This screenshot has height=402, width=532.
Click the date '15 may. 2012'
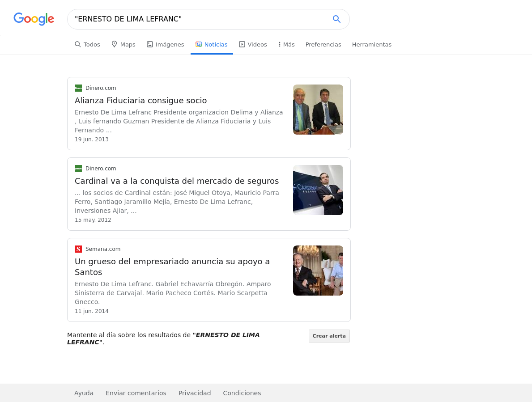[x=93, y=220]
